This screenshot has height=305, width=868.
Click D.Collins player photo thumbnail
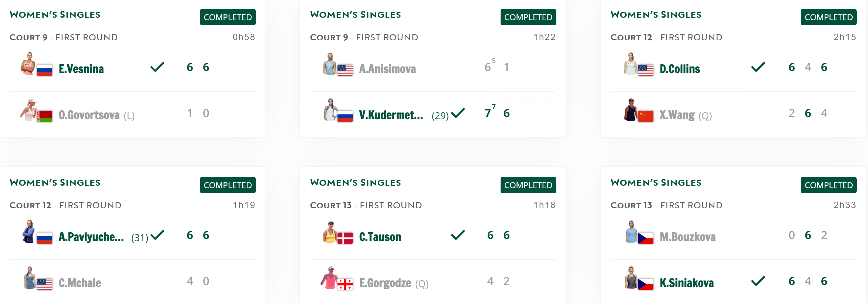tap(631, 64)
